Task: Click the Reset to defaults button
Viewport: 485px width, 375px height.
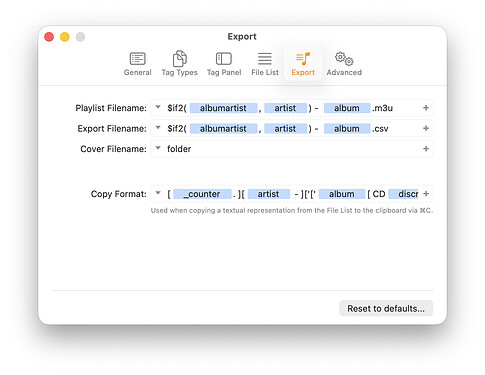Action: pyautogui.click(x=386, y=308)
